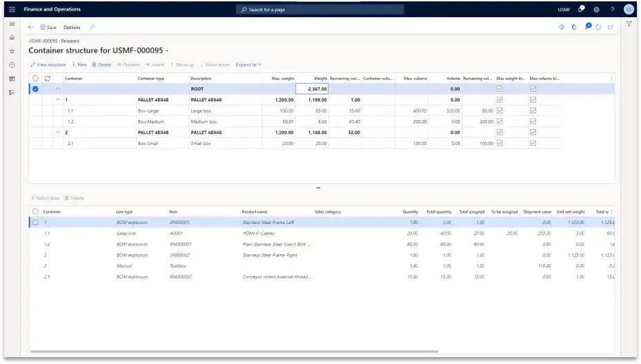Click the Toolbox item cell
The width and height of the screenshot is (641, 364).
(x=178, y=266)
